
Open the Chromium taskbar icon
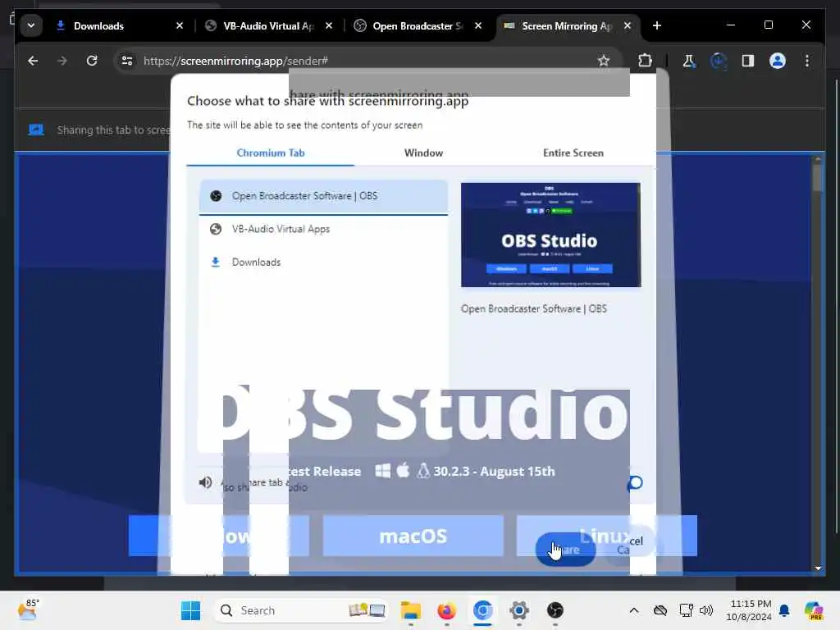482,610
